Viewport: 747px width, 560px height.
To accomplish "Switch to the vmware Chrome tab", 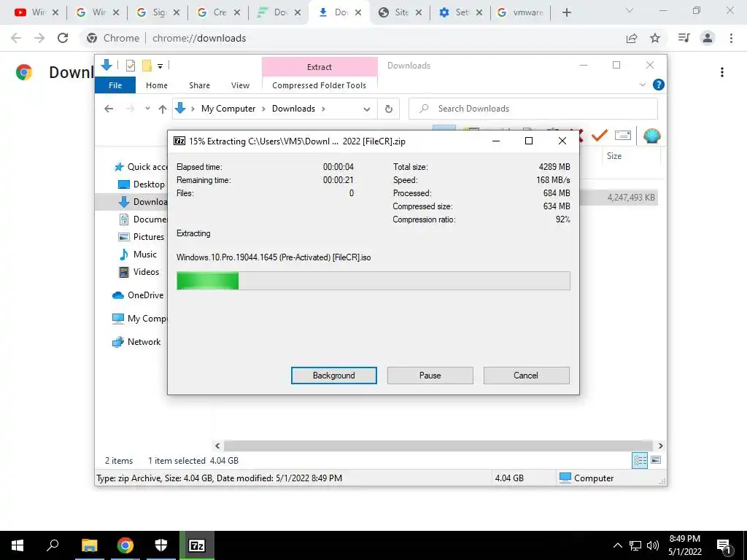I will pos(519,12).
